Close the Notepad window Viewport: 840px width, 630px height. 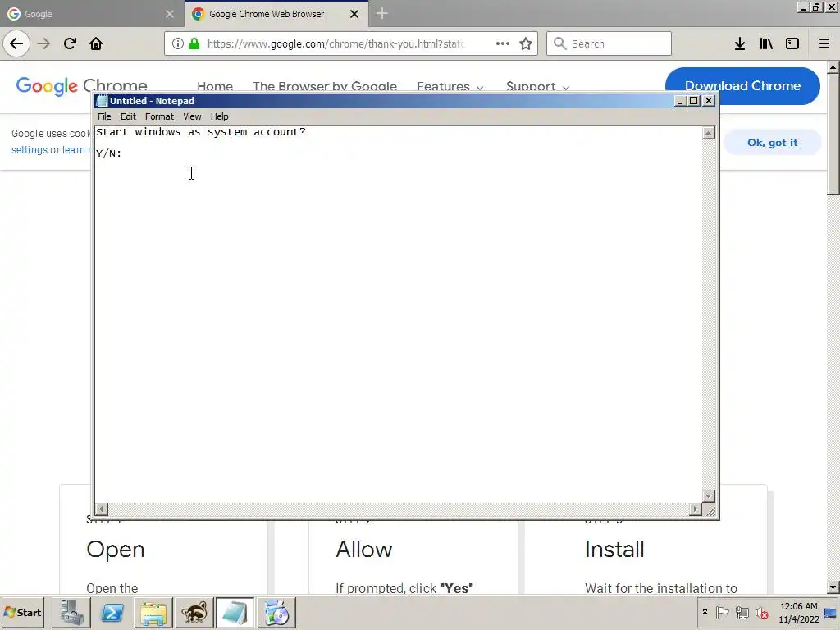tap(709, 101)
